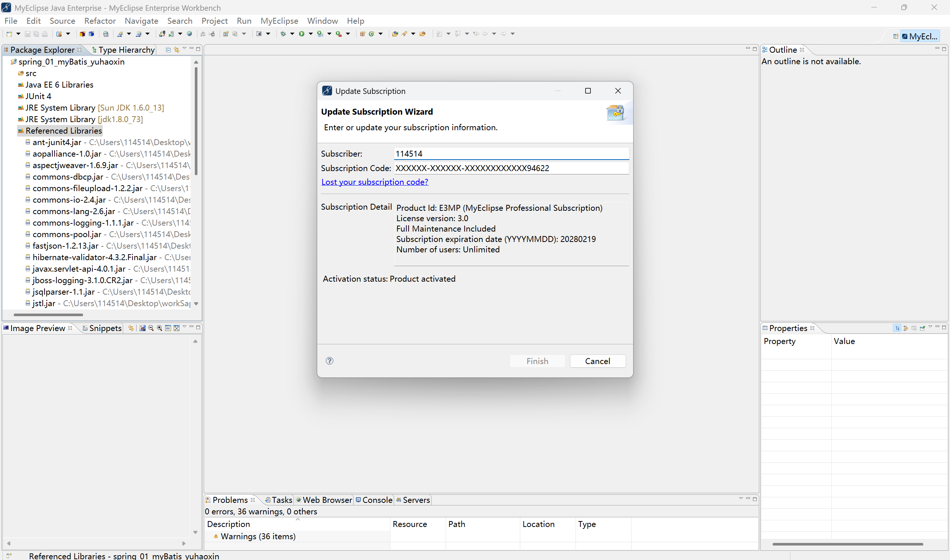Image resolution: width=950 pixels, height=560 pixels.
Task: Switch to the Type Hierarchy tab
Action: coord(123,50)
